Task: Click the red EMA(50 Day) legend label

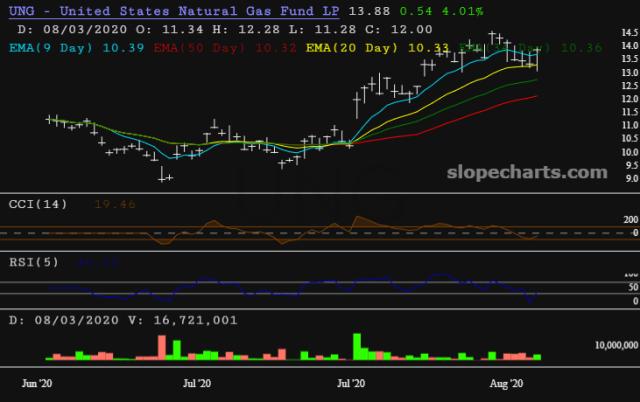Action: pos(199,48)
